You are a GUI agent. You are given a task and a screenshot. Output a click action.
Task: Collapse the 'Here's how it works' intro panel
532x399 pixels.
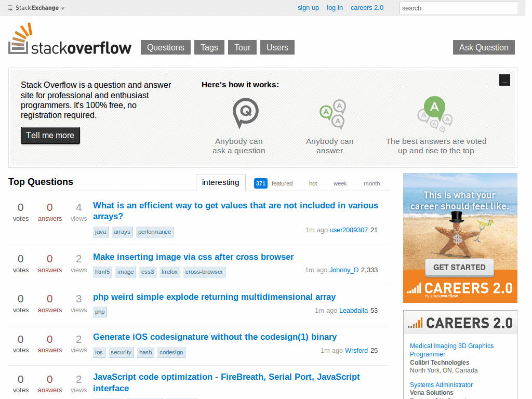[x=504, y=80]
